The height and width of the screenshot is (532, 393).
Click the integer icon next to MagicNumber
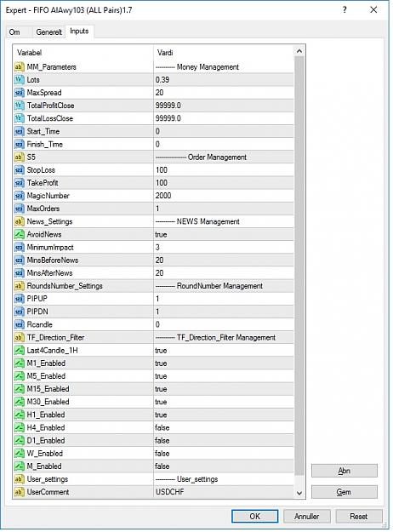pos(19,196)
